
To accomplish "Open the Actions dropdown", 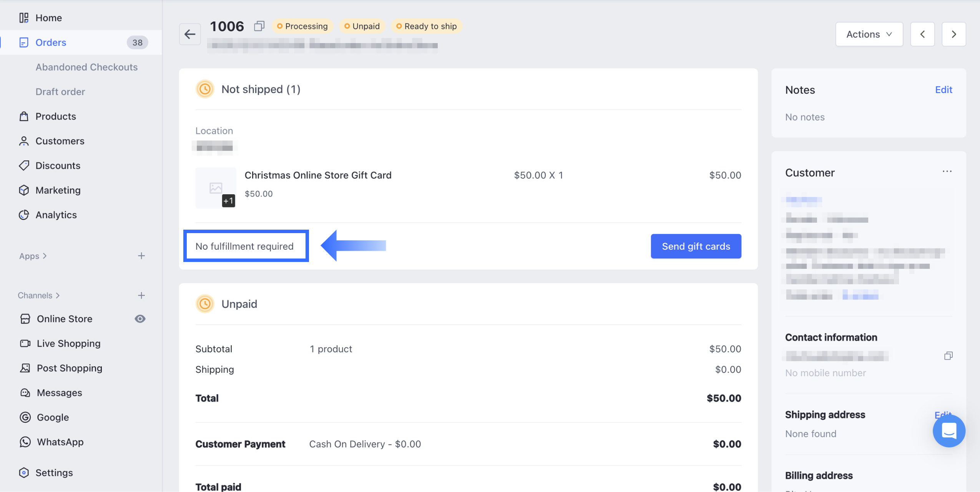I will coord(869,34).
